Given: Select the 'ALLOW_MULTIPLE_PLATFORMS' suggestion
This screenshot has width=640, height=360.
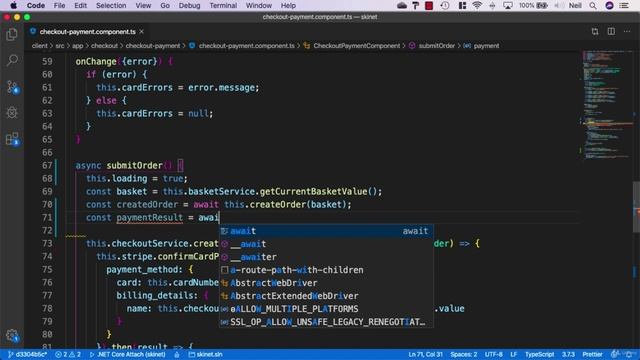Looking at the screenshot, I should (x=327, y=309).
